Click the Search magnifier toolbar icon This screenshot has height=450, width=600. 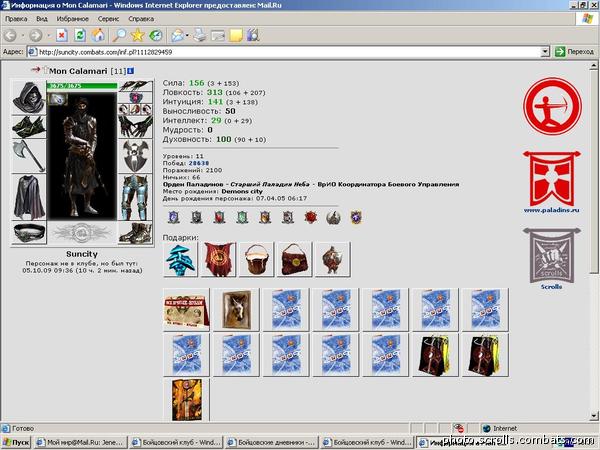(x=119, y=36)
